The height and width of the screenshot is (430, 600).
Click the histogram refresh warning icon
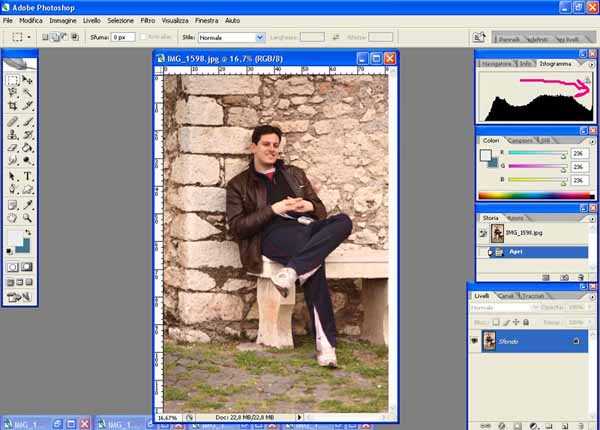(588, 78)
